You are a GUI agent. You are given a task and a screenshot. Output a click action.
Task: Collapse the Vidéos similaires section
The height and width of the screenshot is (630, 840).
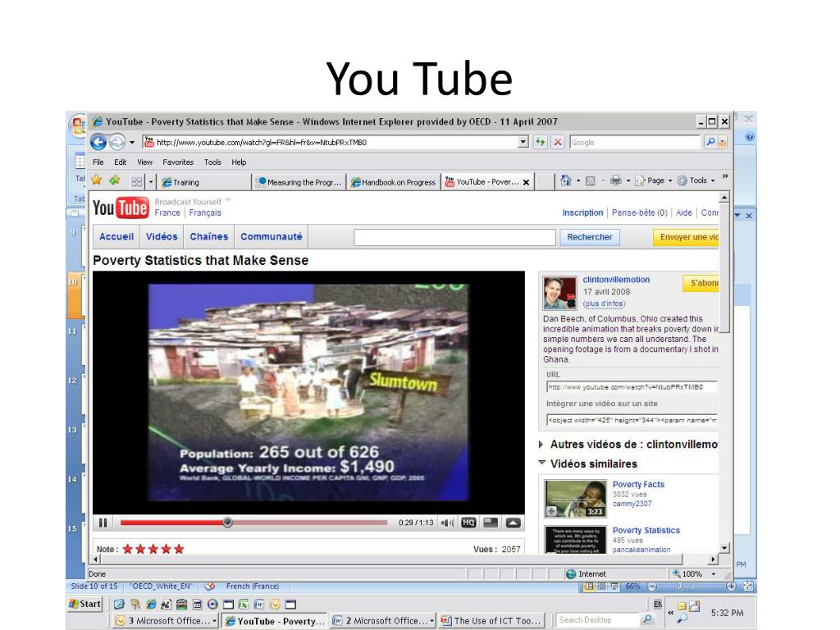click(541, 463)
